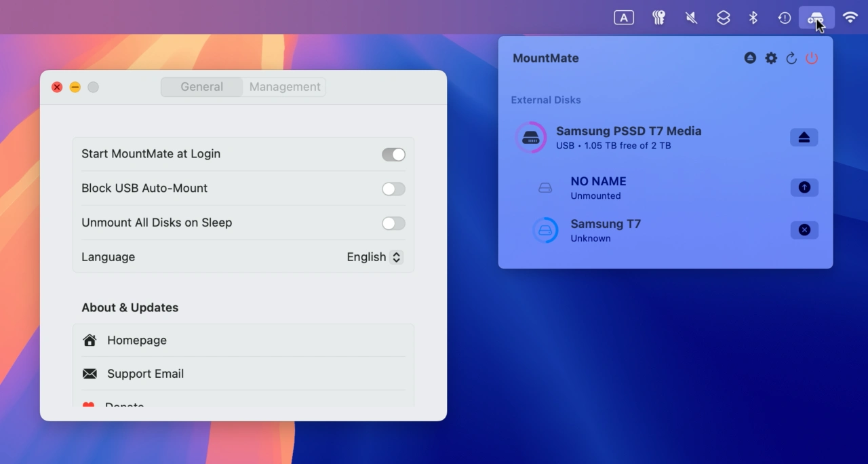Click the eject-all icon in MountMate header
The width and height of the screenshot is (868, 464).
tap(750, 58)
